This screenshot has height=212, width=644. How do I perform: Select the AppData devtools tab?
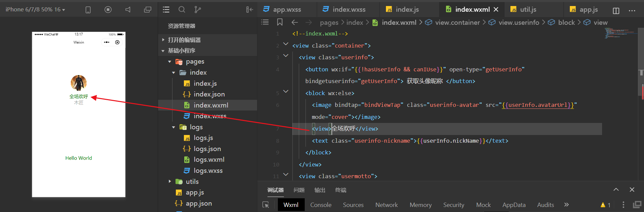point(514,205)
